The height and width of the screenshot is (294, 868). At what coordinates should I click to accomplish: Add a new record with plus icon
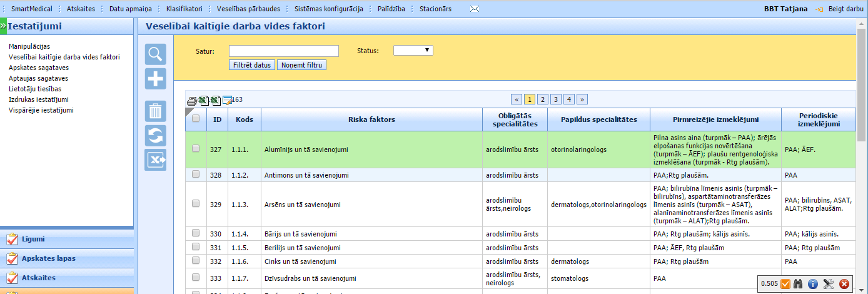[x=155, y=79]
